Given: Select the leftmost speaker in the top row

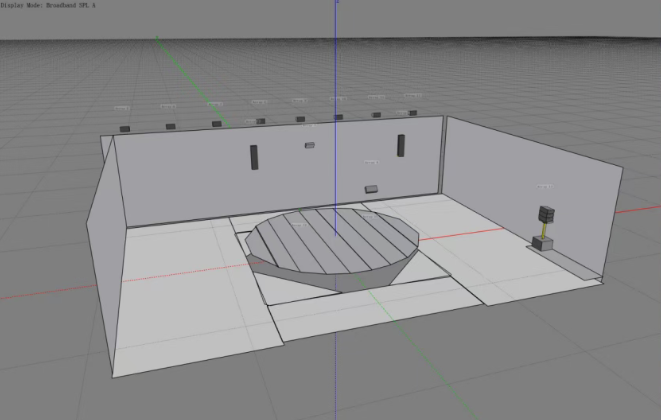Looking at the screenshot, I should 124,128.
